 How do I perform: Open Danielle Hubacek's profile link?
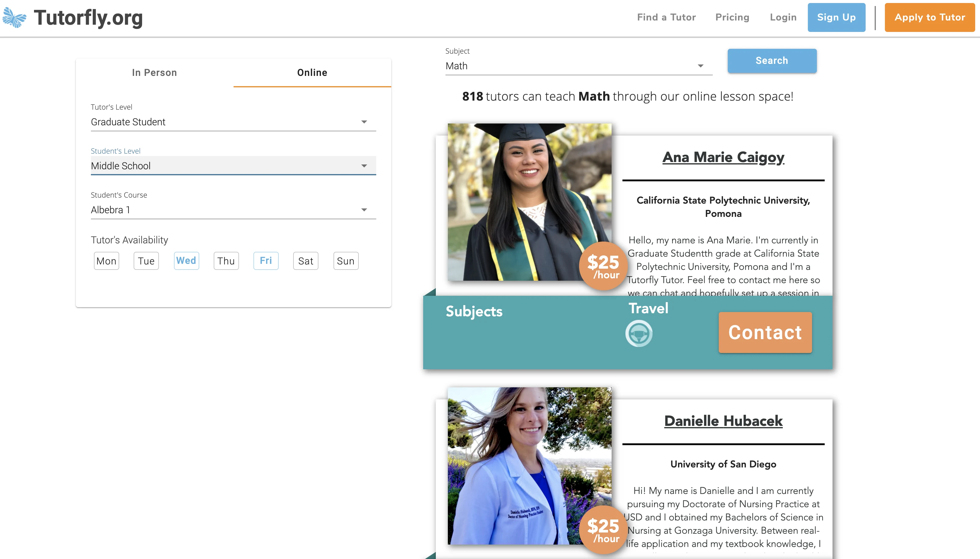[x=723, y=421]
